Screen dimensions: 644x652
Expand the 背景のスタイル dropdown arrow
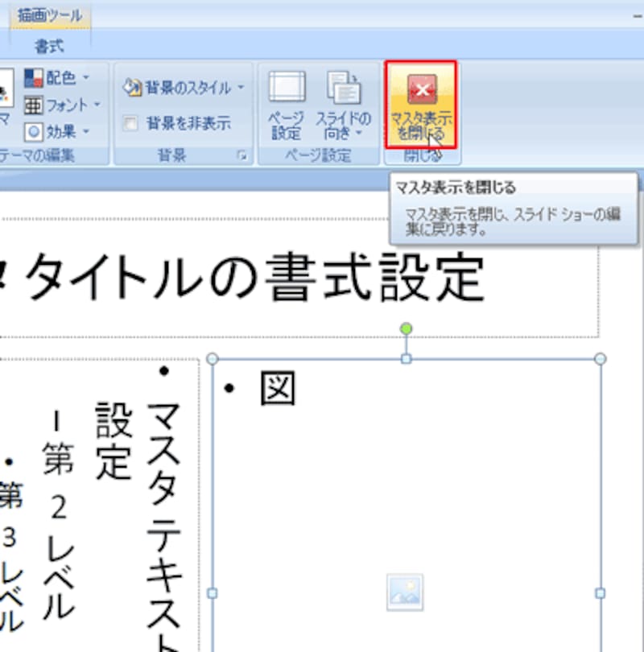click(x=241, y=88)
